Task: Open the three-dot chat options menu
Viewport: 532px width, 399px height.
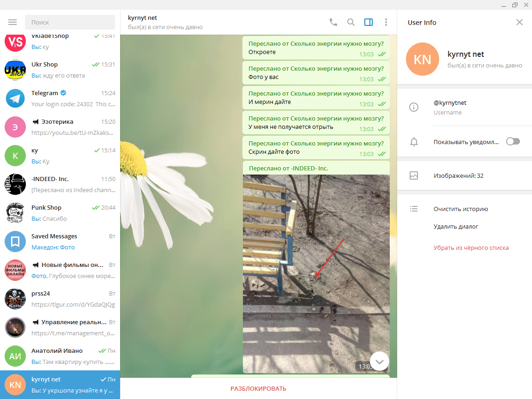Action: tap(386, 22)
